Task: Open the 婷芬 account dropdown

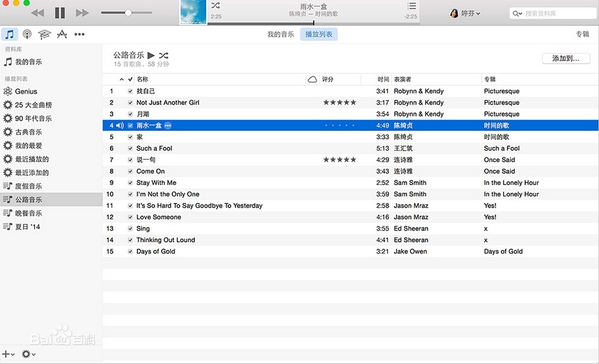Action: [465, 12]
